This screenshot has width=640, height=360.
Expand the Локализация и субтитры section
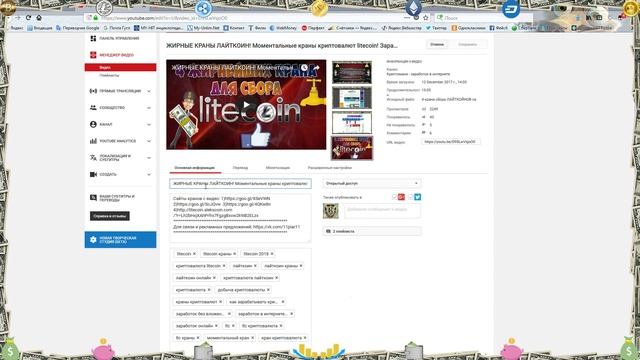pyautogui.click(x=149, y=158)
